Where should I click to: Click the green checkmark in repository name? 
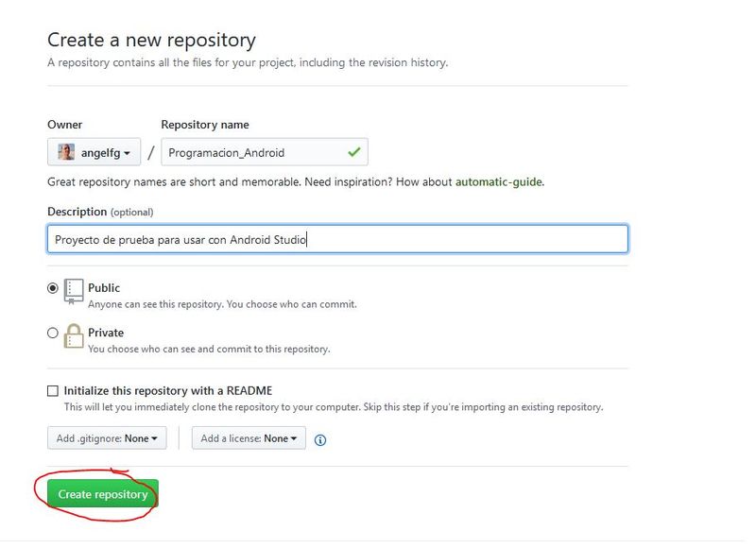point(354,152)
